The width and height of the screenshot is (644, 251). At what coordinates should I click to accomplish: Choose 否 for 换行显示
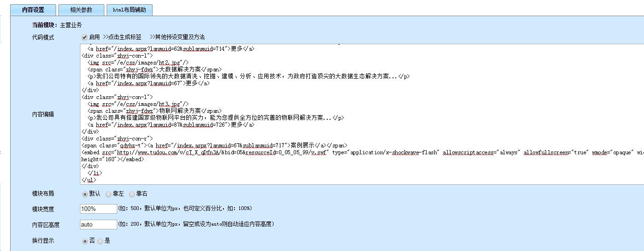coord(85,241)
